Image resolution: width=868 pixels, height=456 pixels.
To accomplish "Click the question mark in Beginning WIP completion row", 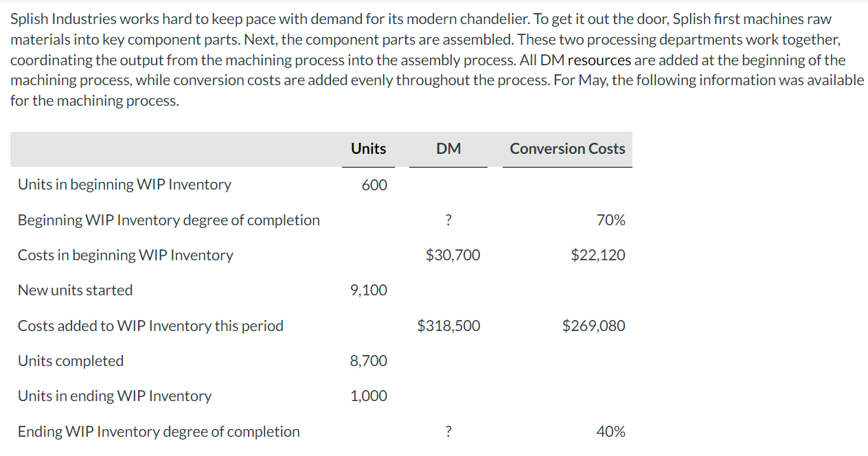I will click(448, 220).
